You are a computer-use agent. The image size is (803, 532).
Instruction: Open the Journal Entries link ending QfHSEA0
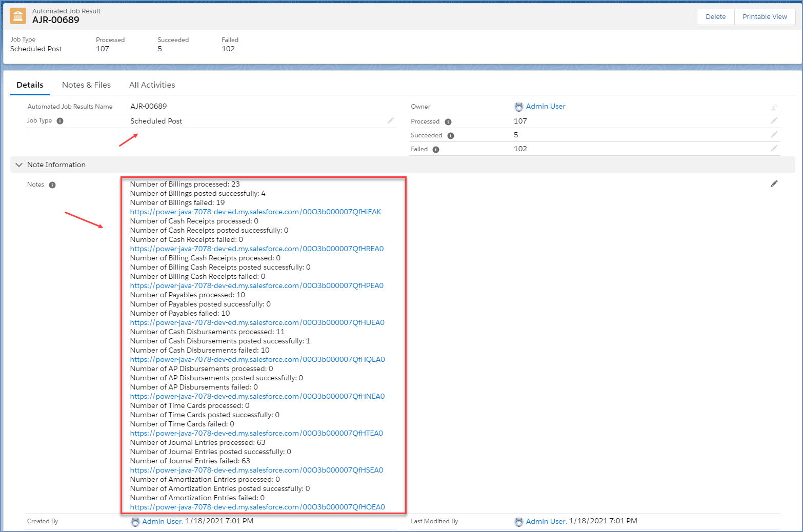[x=256, y=470]
